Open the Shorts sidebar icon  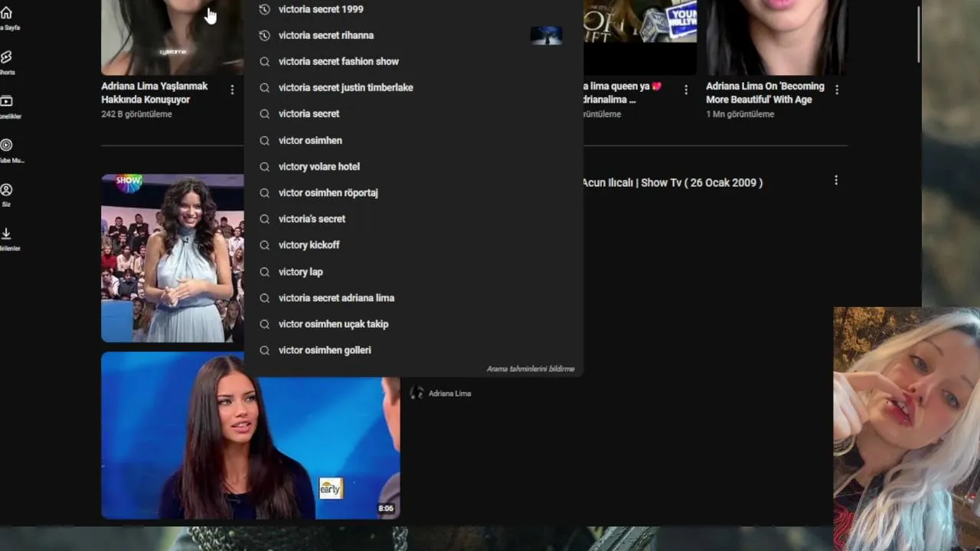pyautogui.click(x=6, y=57)
